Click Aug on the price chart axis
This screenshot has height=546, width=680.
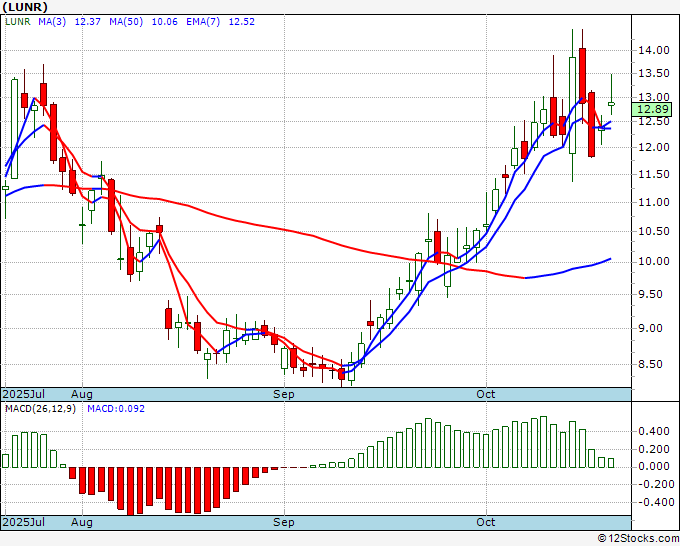tap(82, 394)
